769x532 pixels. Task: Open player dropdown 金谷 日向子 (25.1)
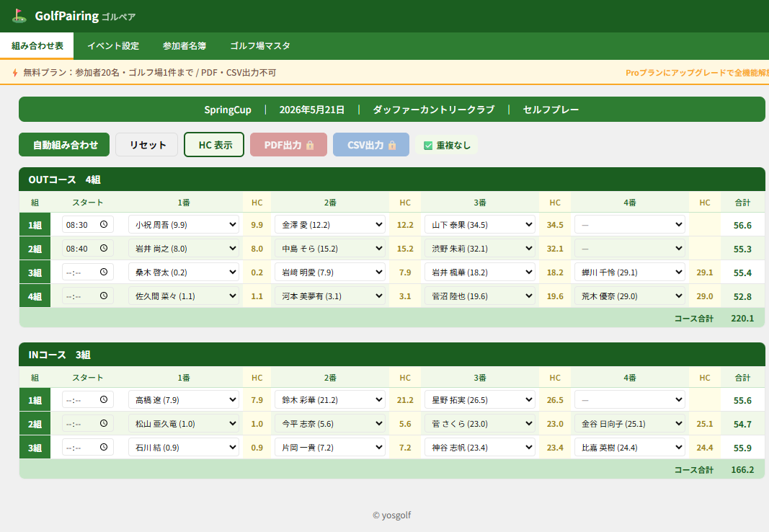click(630, 424)
